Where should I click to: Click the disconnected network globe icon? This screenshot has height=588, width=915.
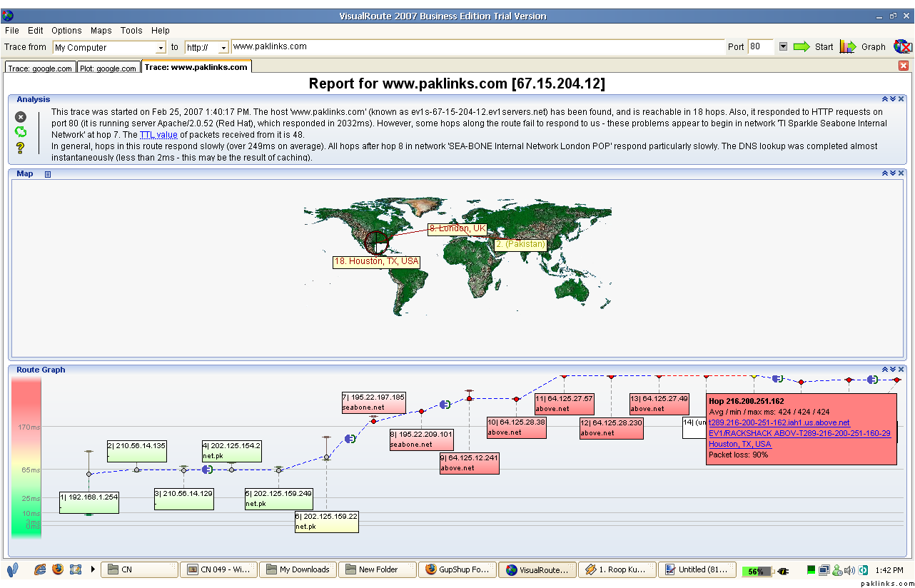coord(902,47)
